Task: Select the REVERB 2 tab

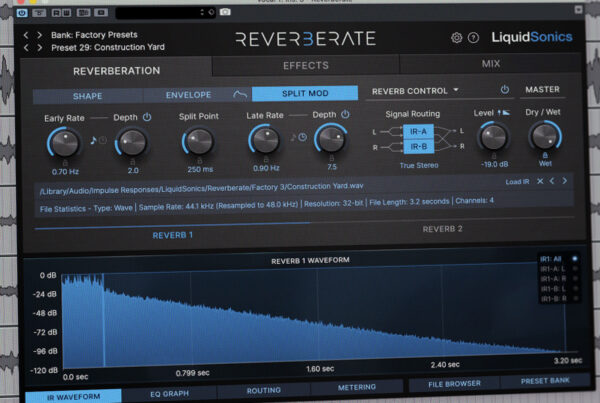Action: tap(442, 229)
